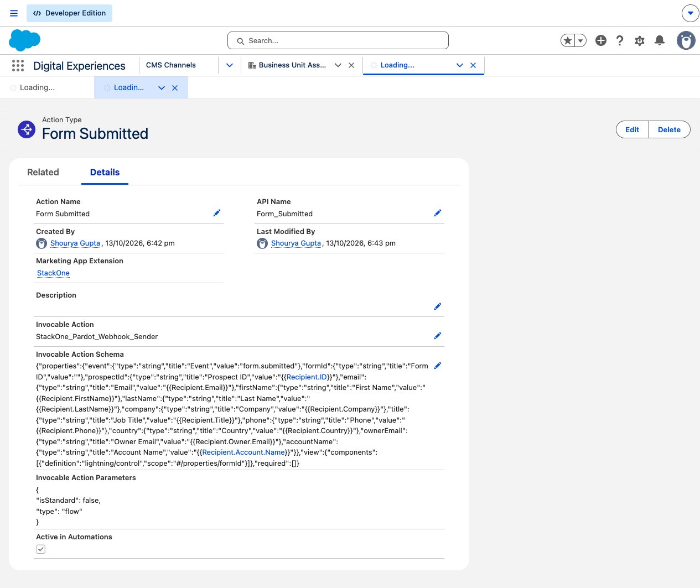Switch to the Related tab

43,172
